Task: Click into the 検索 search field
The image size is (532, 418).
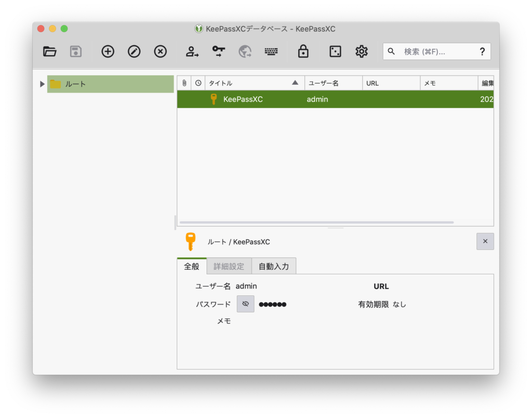Action: pyautogui.click(x=436, y=51)
